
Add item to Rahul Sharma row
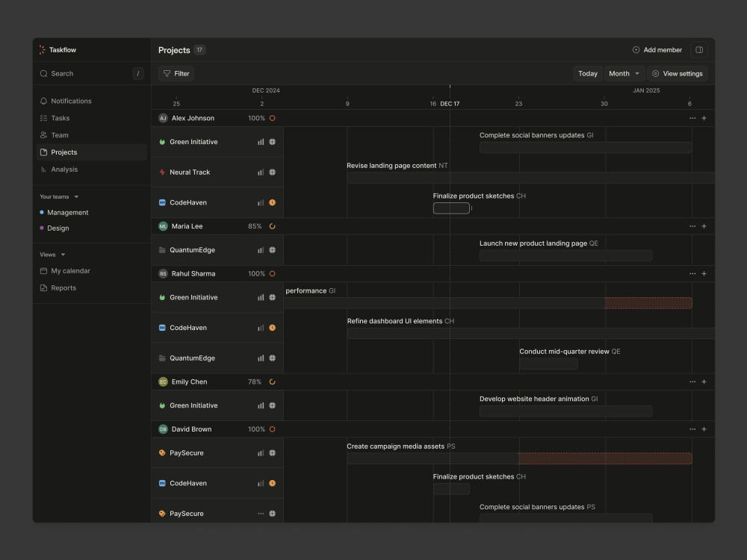704,274
